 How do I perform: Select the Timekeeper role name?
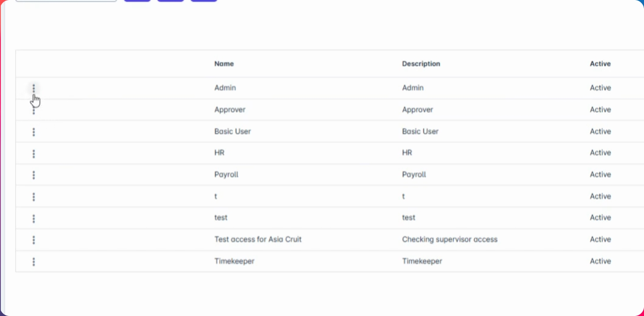point(234,261)
